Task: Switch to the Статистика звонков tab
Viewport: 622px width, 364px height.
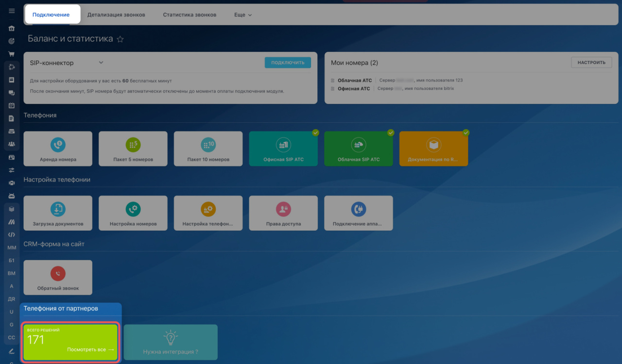Action: pos(190,15)
